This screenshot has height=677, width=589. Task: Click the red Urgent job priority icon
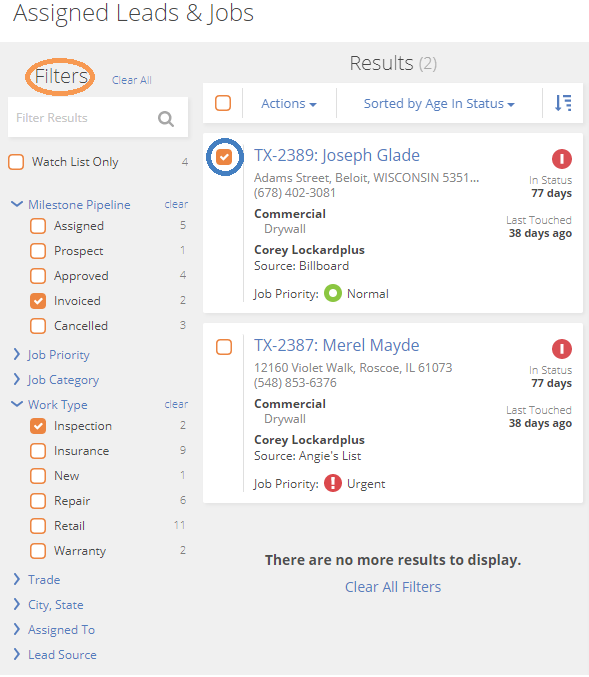332,483
